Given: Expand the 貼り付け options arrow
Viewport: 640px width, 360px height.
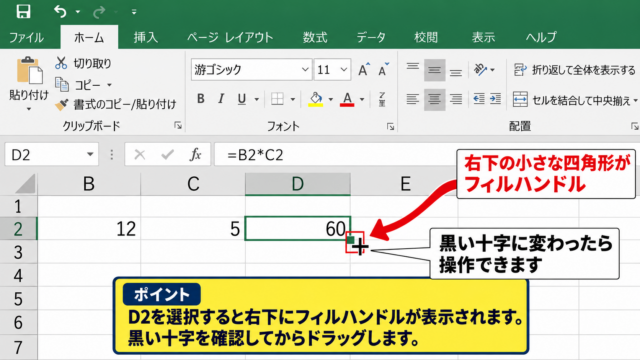Looking at the screenshot, I should pos(29,109).
